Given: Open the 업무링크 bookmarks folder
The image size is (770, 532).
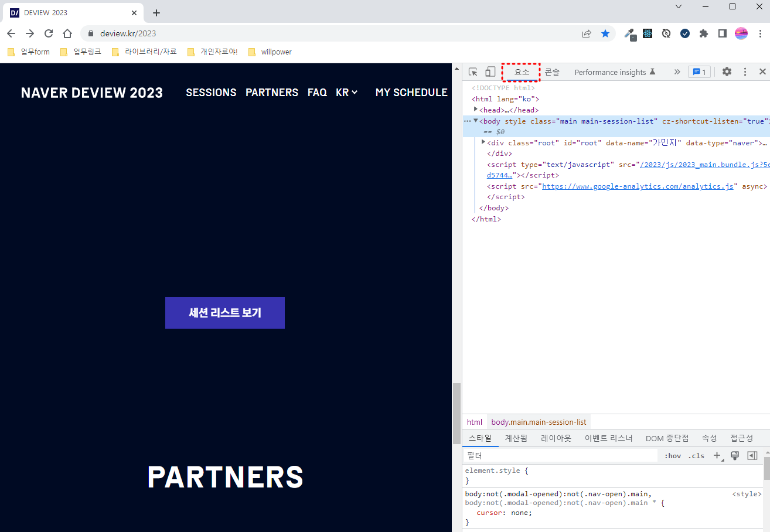Looking at the screenshot, I should click(x=80, y=52).
